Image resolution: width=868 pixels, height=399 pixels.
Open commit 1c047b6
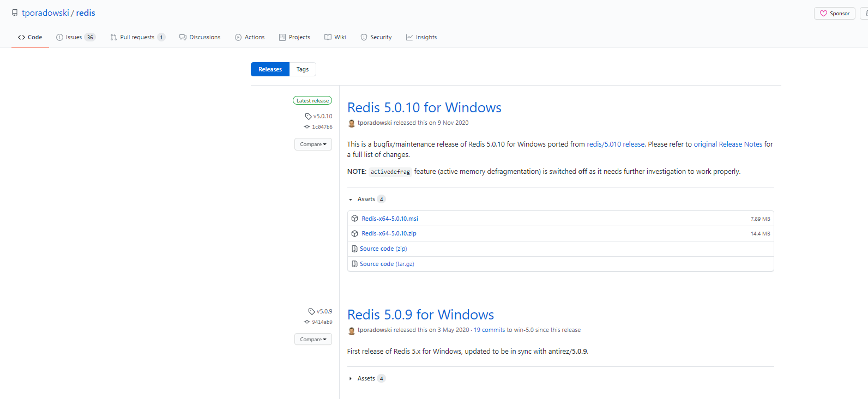point(318,127)
